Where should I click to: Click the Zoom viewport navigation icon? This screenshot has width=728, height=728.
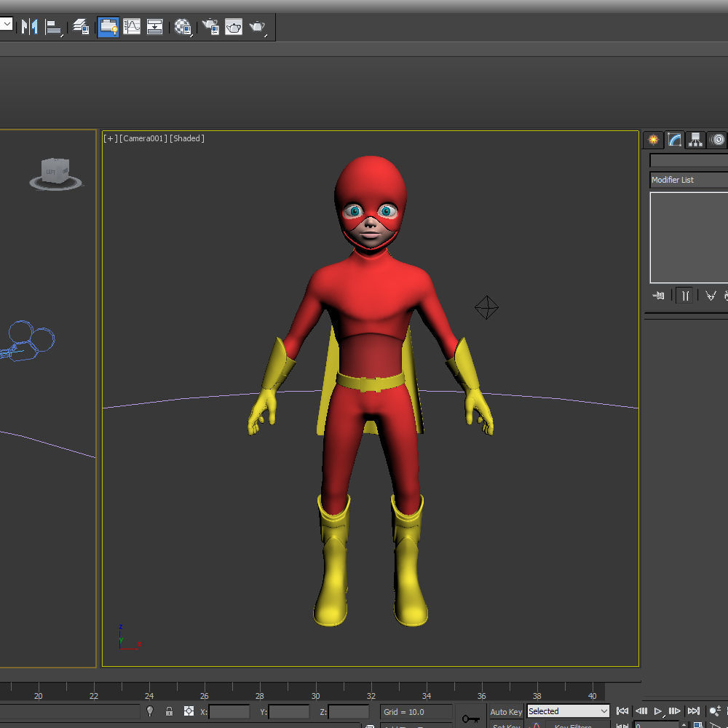[715, 711]
